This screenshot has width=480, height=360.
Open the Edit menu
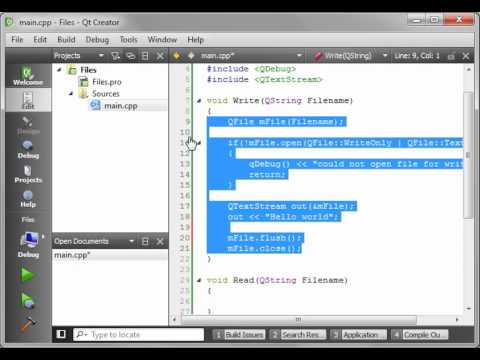pyautogui.click(x=40, y=40)
